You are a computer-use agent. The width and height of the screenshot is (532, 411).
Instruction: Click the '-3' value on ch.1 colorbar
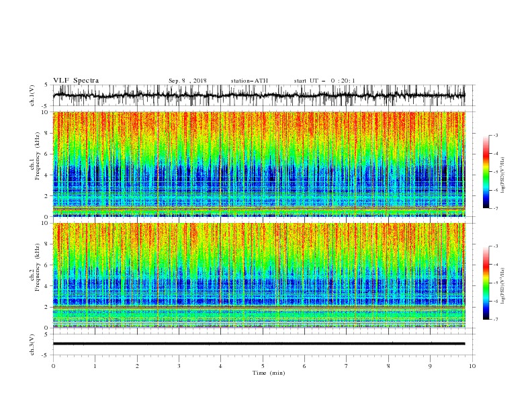pos(495,135)
